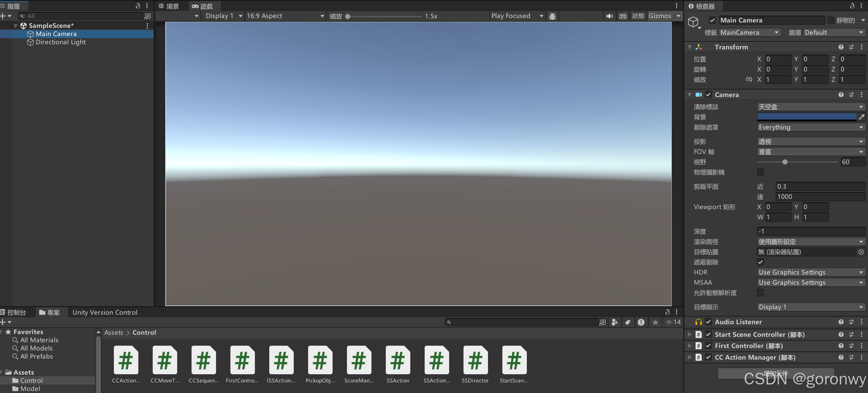Screen dimensions: 868x393
Task: Click the Control breadcrumb in the Project panel
Action: pyautogui.click(x=144, y=332)
